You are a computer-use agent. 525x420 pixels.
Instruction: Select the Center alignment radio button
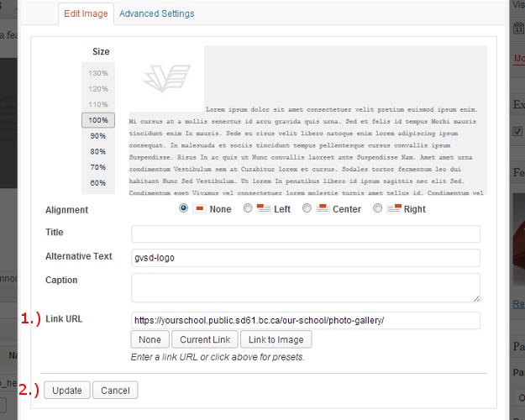coord(307,208)
